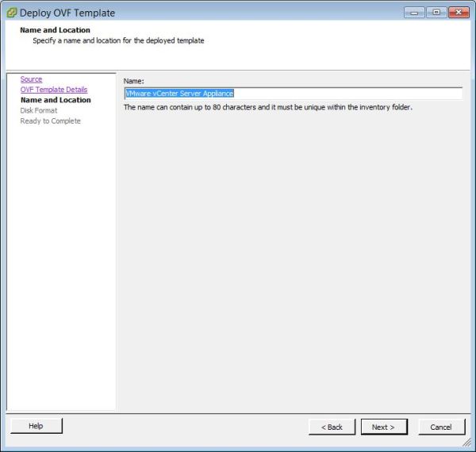Click the Deploy OVF Template title bar text

(x=67, y=13)
